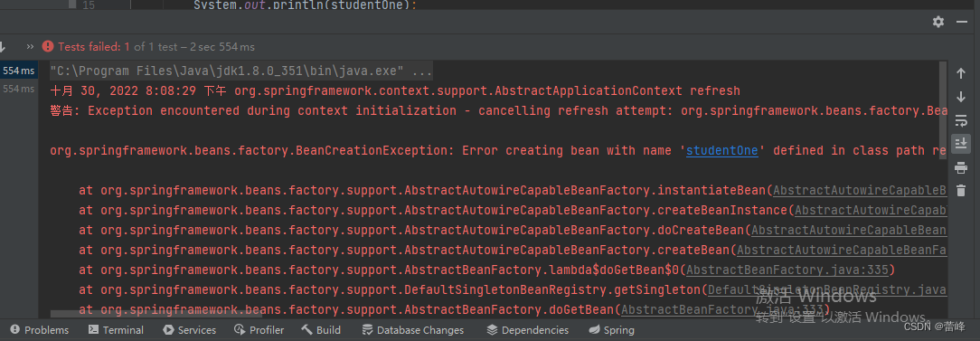Open the Profiler tool window

[259, 330]
